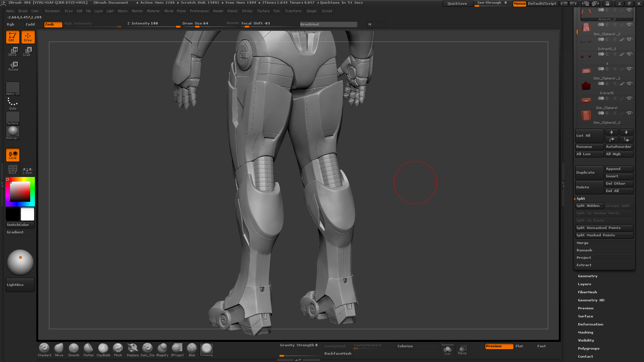
Task: Select the Dam_Standard brush
Action: [148, 350]
